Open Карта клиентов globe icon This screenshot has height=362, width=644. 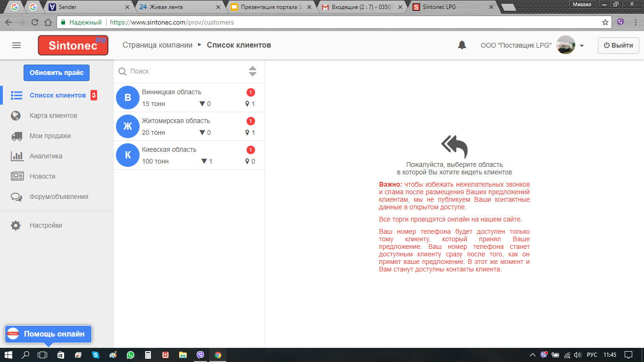[16, 115]
